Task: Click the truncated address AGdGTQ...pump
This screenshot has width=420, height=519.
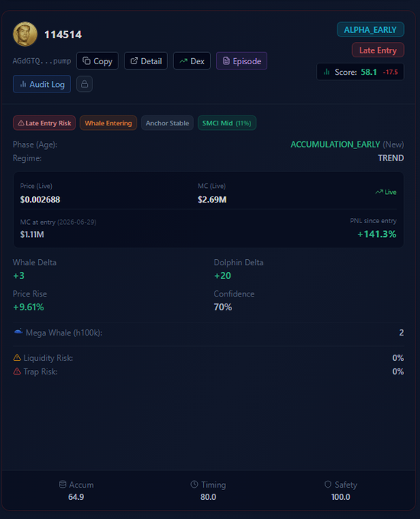Action: click(42, 61)
